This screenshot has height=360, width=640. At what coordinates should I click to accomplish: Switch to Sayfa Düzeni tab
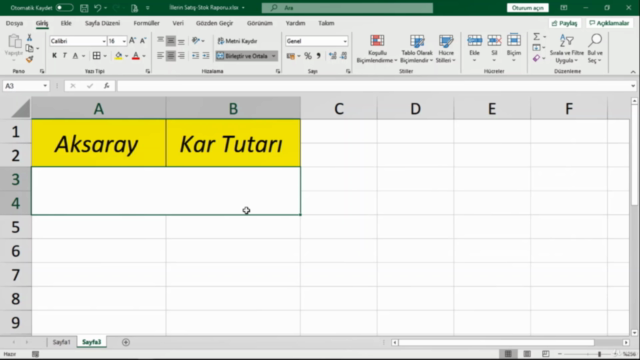pyautogui.click(x=102, y=23)
